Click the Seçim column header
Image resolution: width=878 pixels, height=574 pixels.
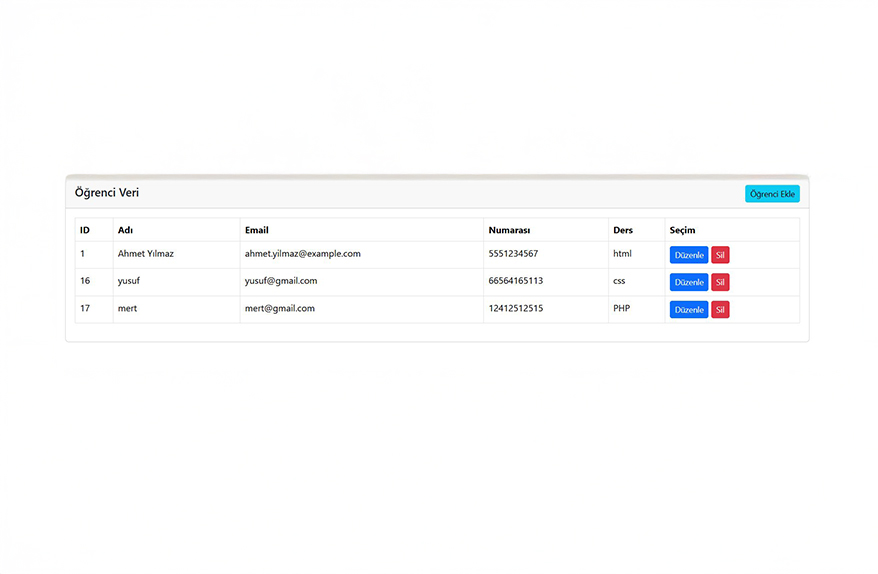[x=682, y=230]
